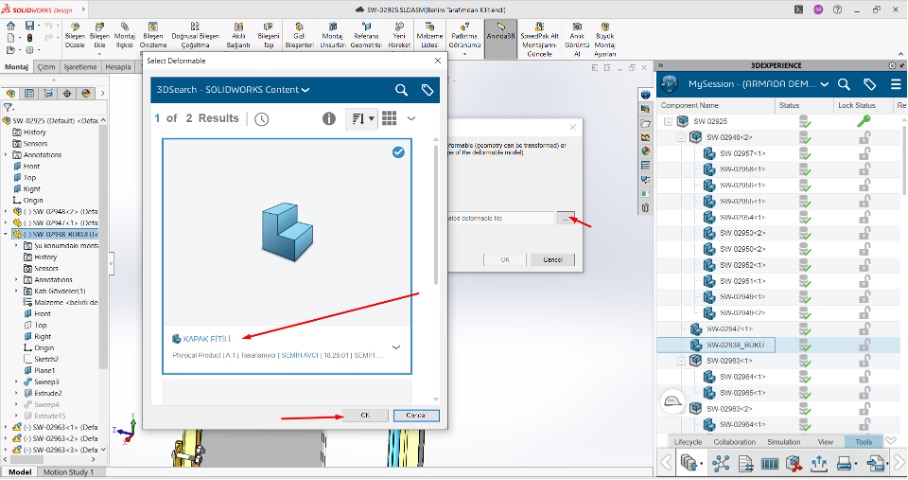The image size is (908, 480).
Task: Toggle the selection checkmark on result card
Action: click(398, 152)
